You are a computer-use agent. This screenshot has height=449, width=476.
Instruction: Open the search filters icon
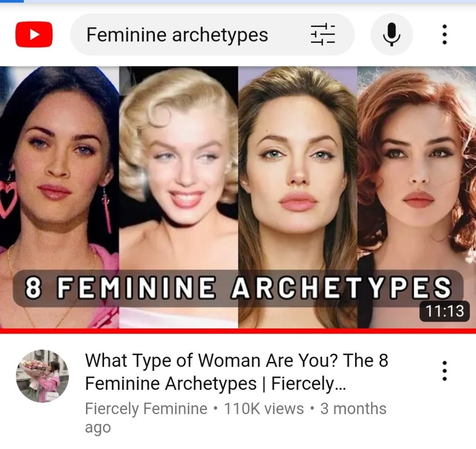[323, 34]
